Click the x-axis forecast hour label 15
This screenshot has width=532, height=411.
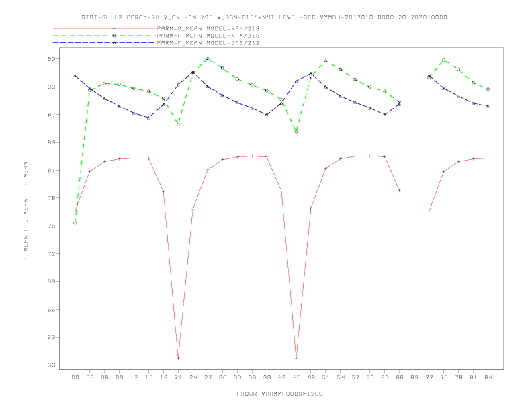pyautogui.click(x=148, y=377)
